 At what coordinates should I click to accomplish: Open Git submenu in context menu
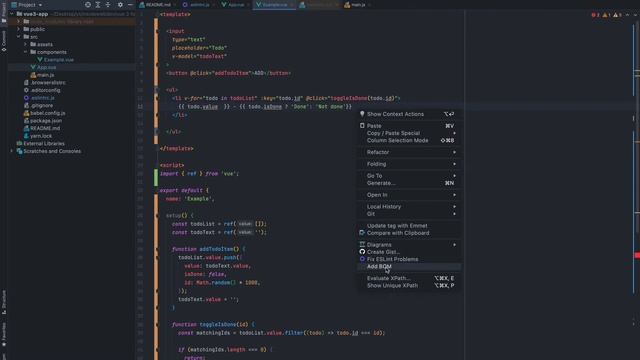(410, 214)
